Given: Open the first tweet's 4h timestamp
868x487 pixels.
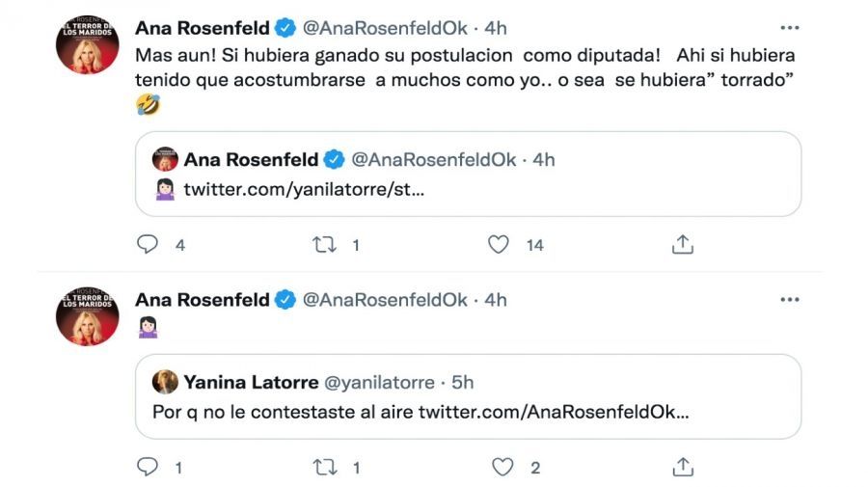Looking at the screenshot, I should [x=496, y=28].
